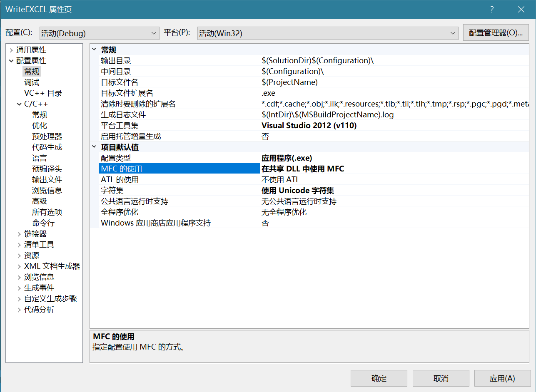Click the 字符集 property value

297,191
